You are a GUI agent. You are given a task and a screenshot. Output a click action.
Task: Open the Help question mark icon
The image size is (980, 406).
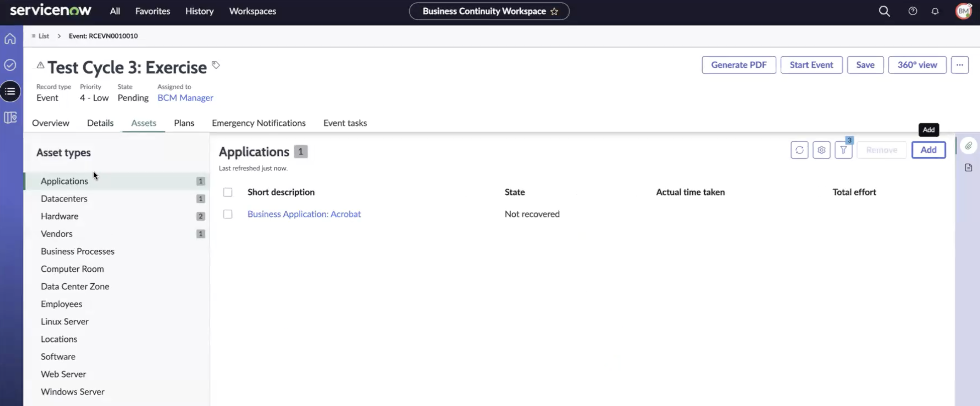click(x=913, y=11)
